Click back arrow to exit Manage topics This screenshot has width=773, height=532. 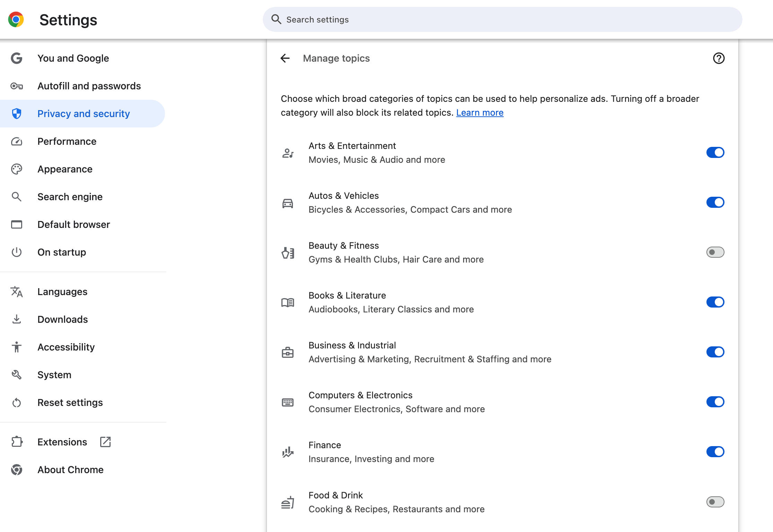[284, 57]
